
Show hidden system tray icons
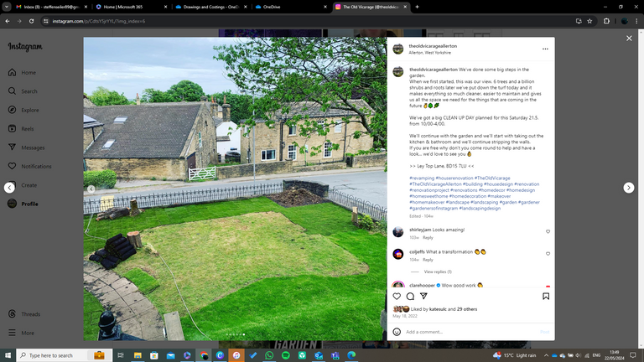tap(546, 355)
